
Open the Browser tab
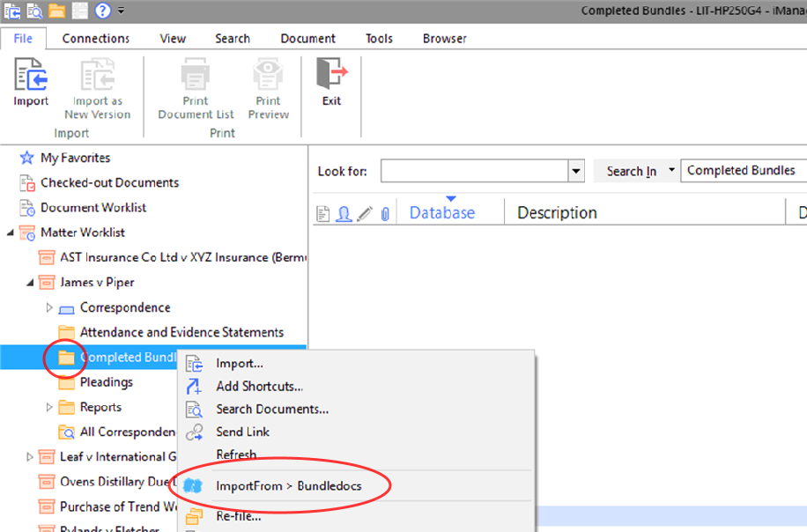coord(445,38)
